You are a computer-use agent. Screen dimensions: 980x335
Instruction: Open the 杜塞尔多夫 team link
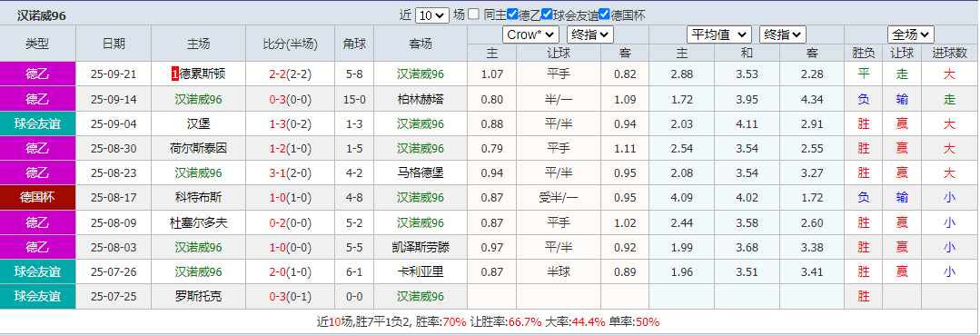click(198, 223)
